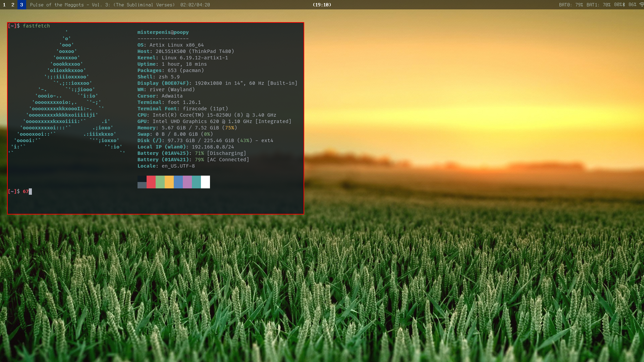Click the blue color swatch in palette

click(178, 182)
